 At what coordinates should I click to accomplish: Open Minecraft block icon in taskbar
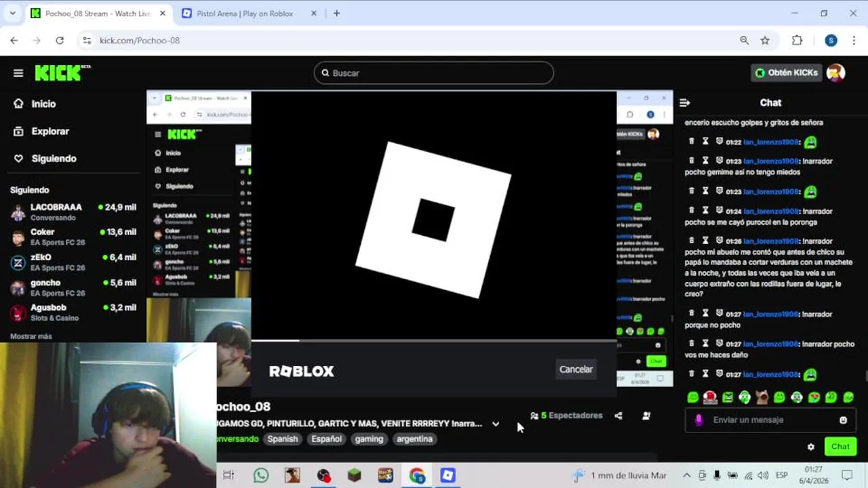(x=355, y=475)
